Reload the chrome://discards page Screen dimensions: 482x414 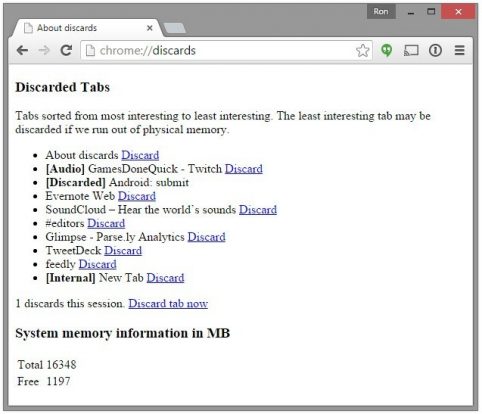point(66,50)
